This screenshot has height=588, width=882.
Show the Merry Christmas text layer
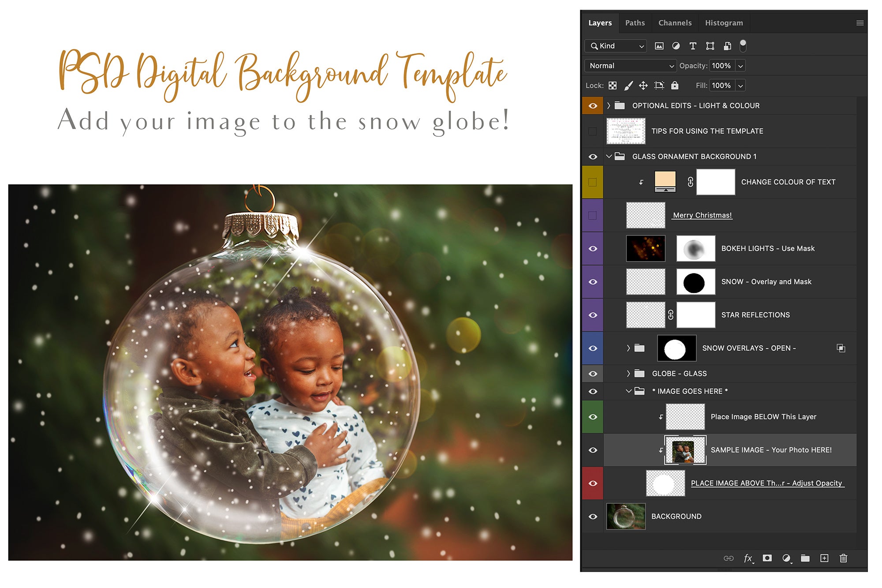pyautogui.click(x=593, y=215)
